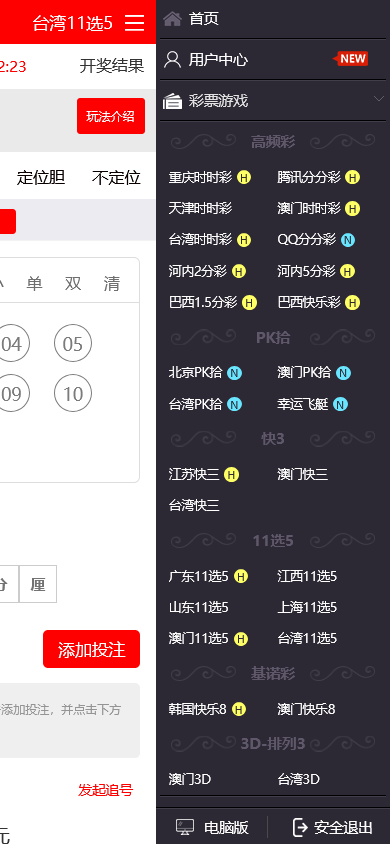The width and height of the screenshot is (390, 844).
Task: Click 安全退出 to log out
Action: tap(343, 827)
